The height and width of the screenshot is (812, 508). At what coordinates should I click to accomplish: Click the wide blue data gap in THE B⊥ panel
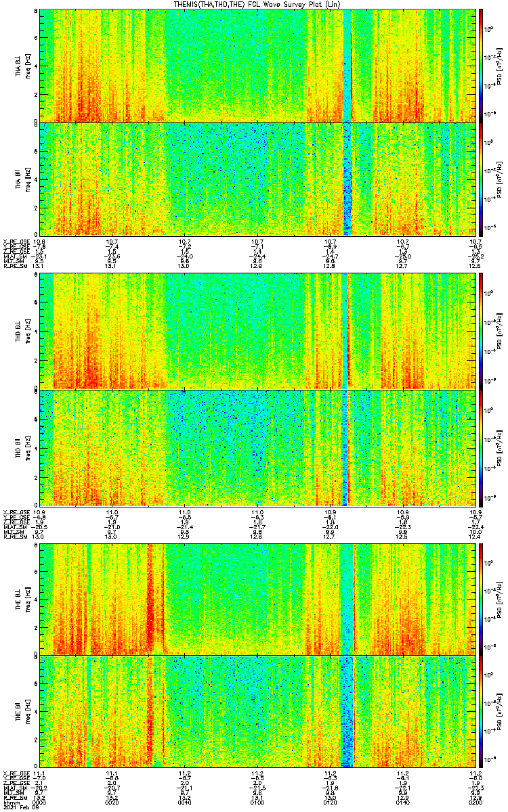[x=346, y=600]
